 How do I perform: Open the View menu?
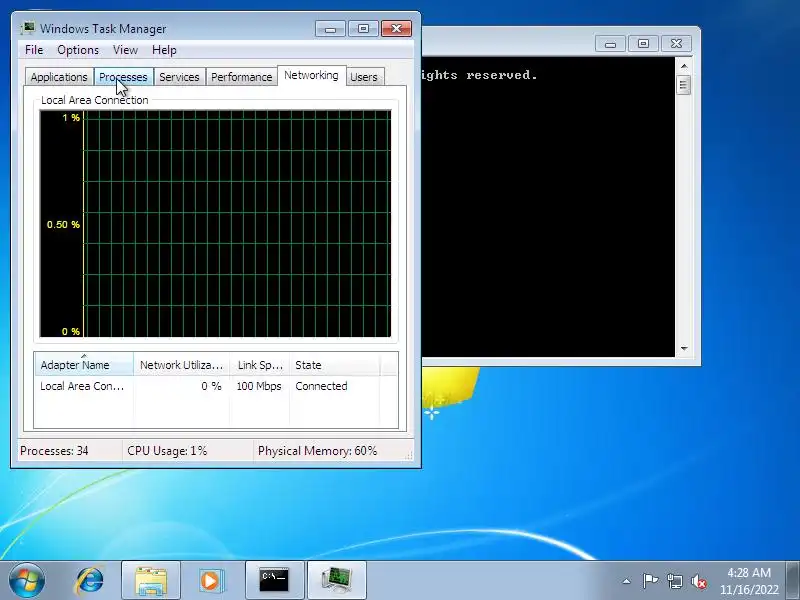coord(125,50)
